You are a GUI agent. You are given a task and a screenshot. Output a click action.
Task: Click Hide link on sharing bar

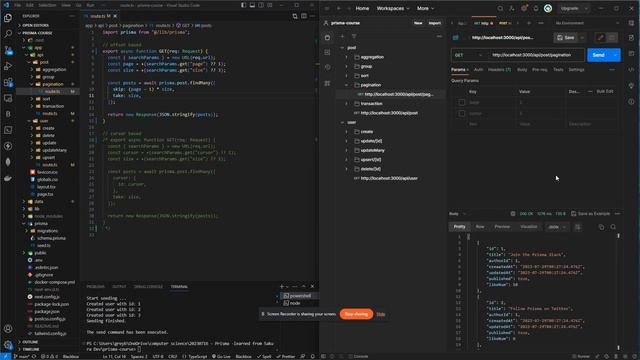click(x=381, y=314)
